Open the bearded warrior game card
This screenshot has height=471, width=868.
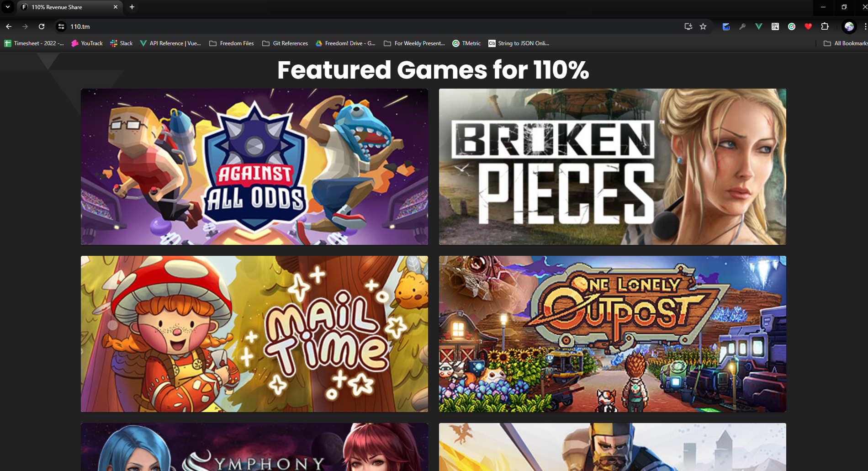coord(613,447)
